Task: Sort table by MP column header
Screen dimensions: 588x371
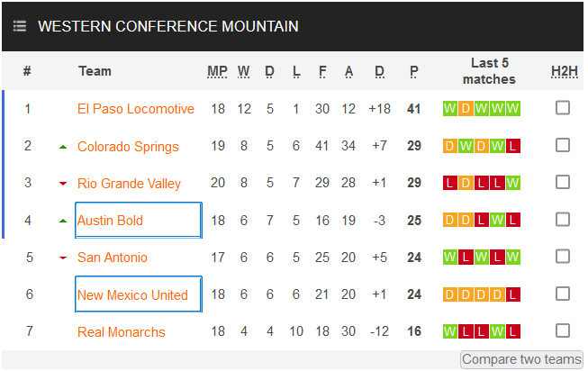Action: click(218, 71)
